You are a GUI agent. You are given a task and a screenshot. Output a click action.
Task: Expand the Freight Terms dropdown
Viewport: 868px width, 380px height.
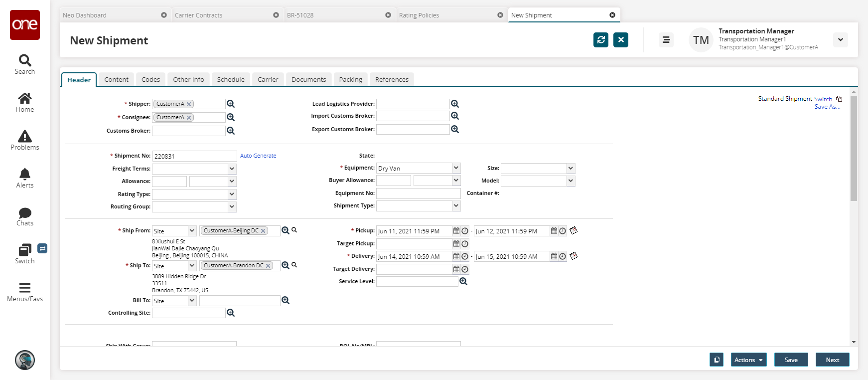(232, 169)
